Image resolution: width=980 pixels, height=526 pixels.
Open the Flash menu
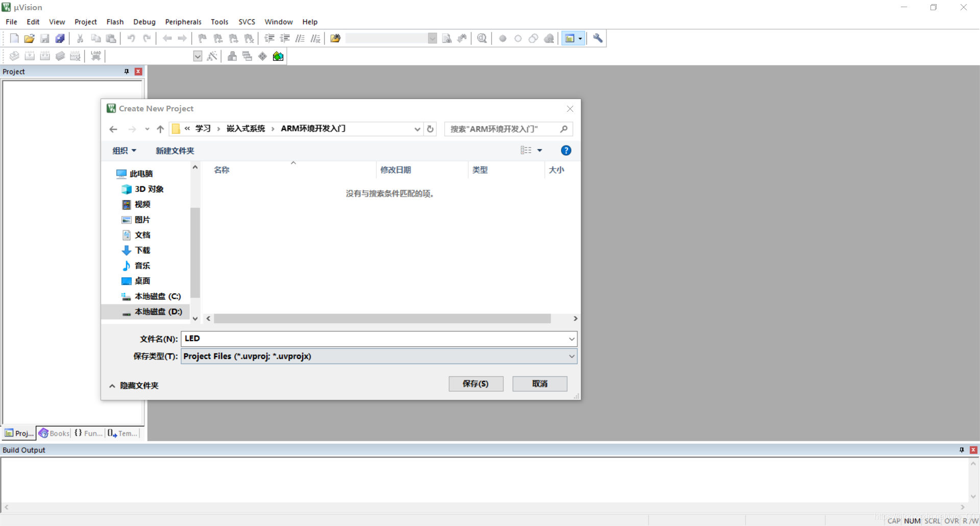coord(115,22)
